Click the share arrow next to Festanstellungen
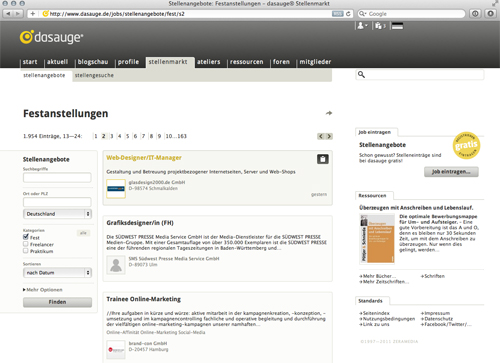The image size is (500, 363). coord(329,113)
